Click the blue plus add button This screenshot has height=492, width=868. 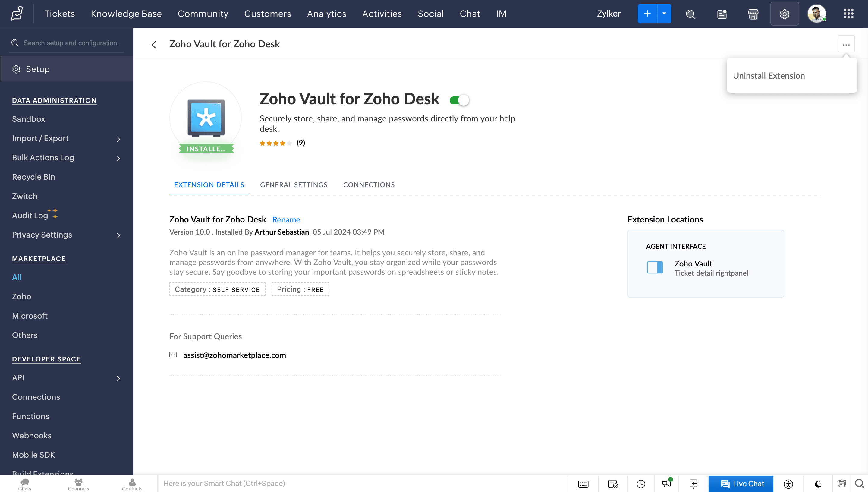point(647,14)
